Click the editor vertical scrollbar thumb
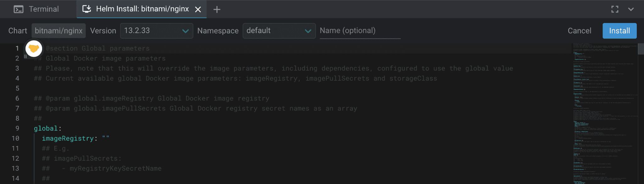644x184 pixels. click(x=641, y=49)
